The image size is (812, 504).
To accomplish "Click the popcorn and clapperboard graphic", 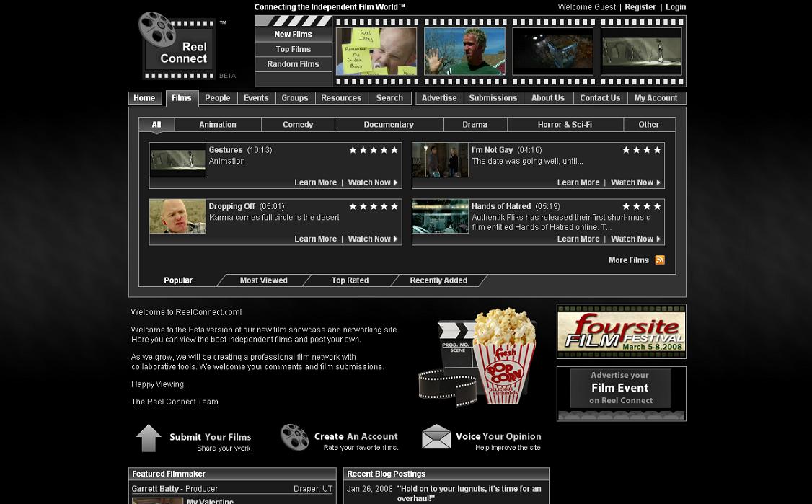I will click(x=480, y=357).
